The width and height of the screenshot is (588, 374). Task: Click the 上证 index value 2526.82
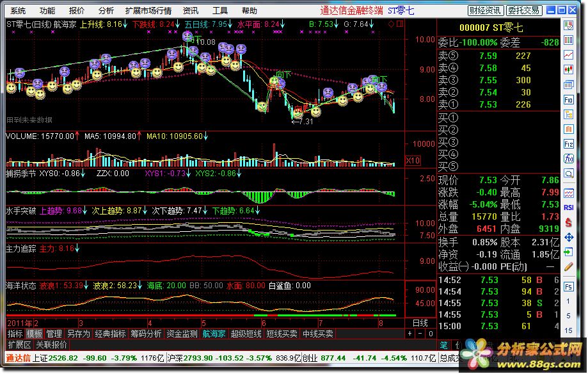point(63,358)
